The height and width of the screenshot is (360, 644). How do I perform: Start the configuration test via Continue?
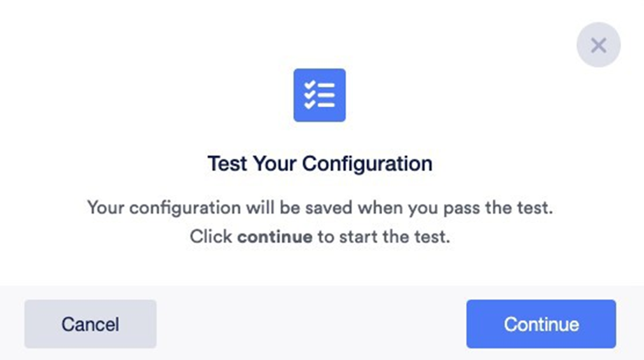click(x=541, y=324)
